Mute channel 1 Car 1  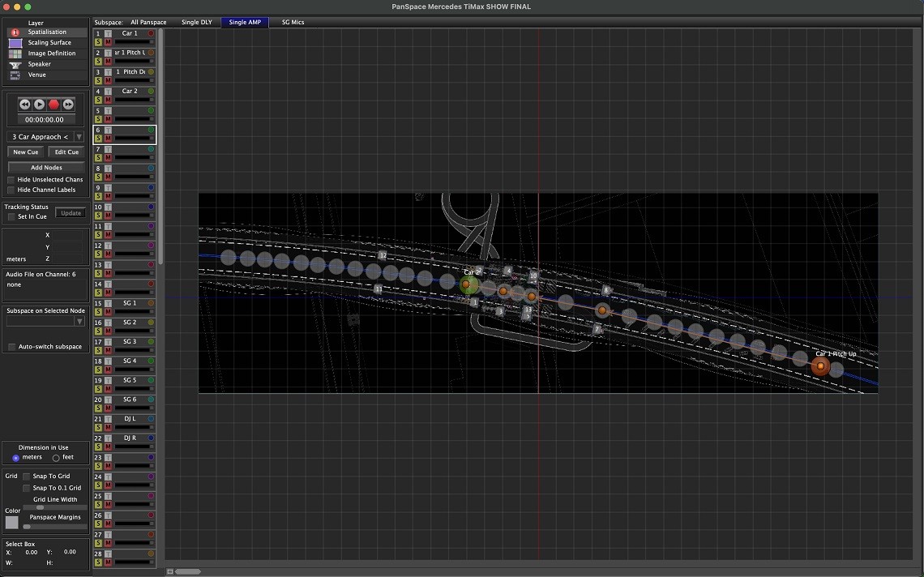(x=108, y=42)
